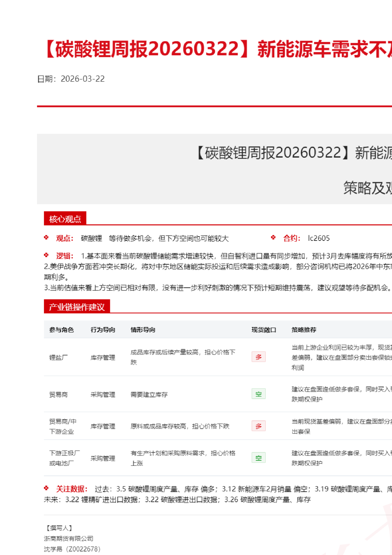392x555 pixels.
Task: Click the text 等待做多机会，但下方空间也可能较大
Action: [169, 238]
